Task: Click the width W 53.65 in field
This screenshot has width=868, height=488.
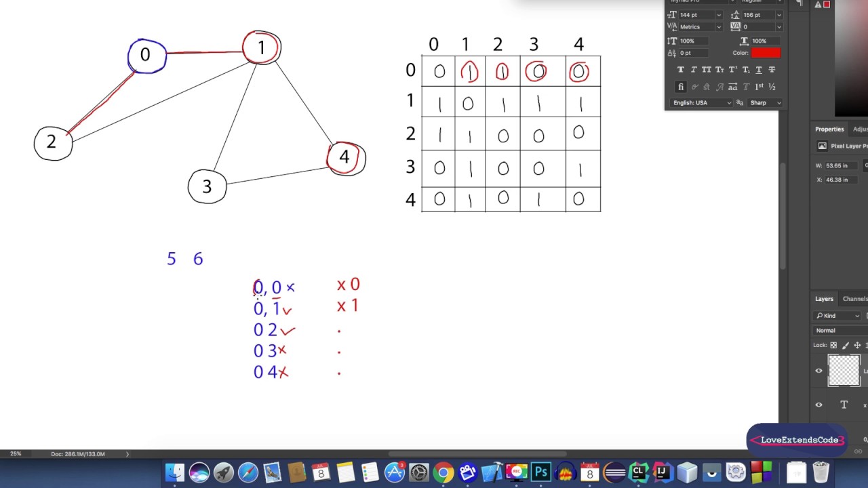Action: [841, 166]
